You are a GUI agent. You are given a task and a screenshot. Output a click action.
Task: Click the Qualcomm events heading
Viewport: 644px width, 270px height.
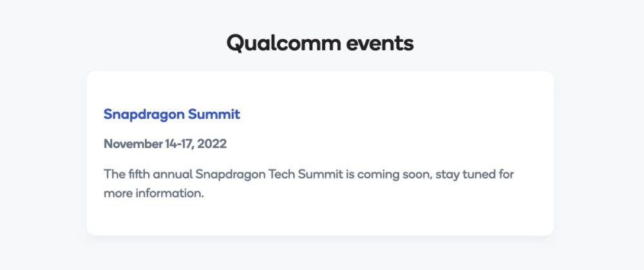pyautogui.click(x=320, y=43)
